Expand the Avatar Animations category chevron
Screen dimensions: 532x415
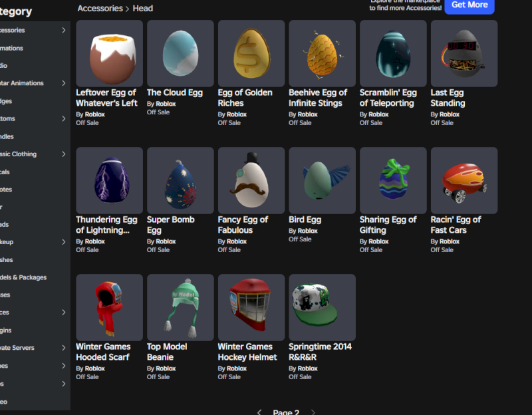(63, 83)
